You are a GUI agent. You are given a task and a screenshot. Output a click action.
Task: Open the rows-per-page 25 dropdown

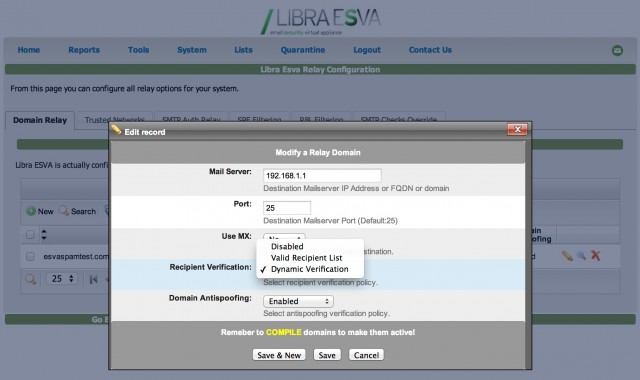click(x=62, y=279)
